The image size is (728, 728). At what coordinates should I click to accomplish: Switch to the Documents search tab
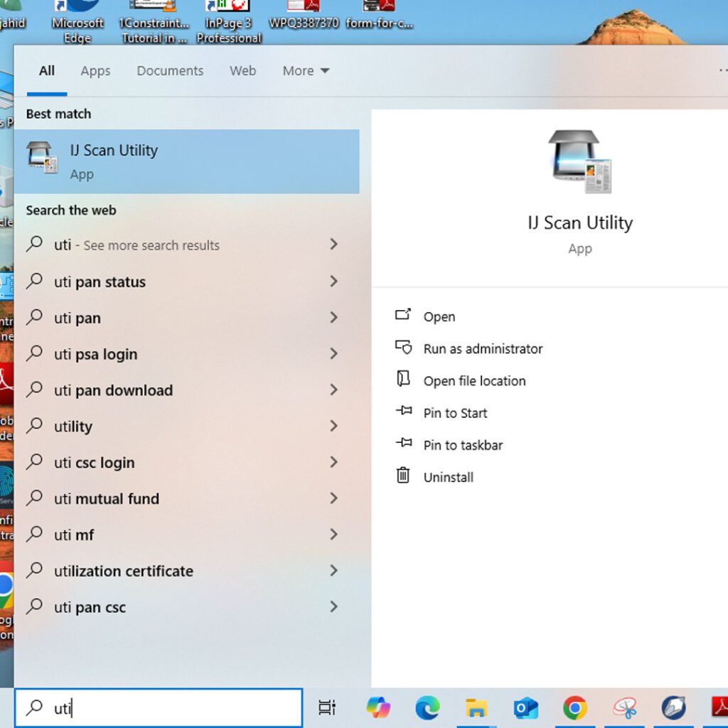coord(170,71)
